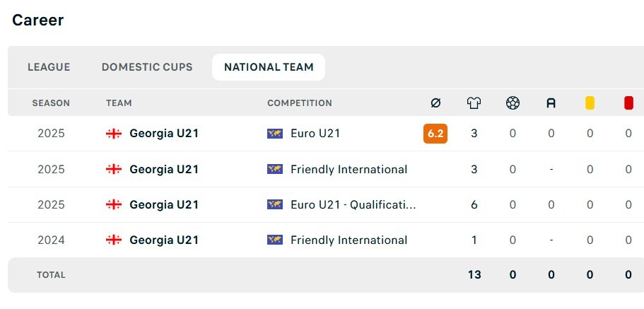Click the Competition column header
The width and height of the screenshot is (644, 309).
[300, 103]
